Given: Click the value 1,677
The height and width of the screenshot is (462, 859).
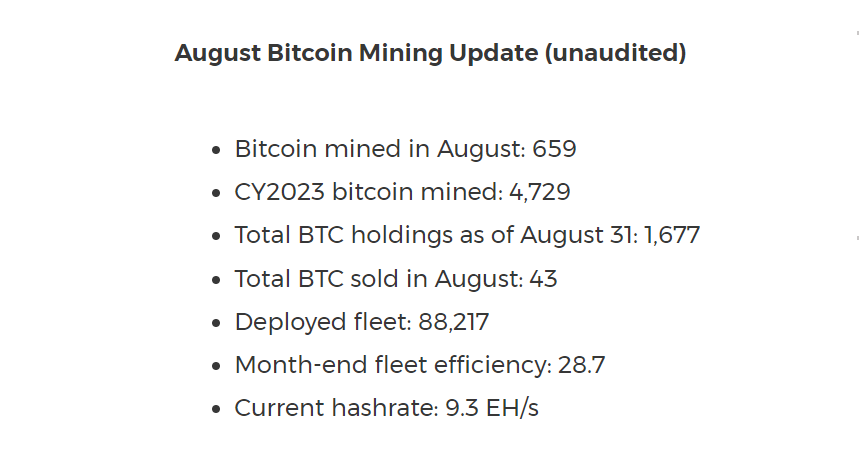Looking at the screenshot, I should [x=672, y=235].
